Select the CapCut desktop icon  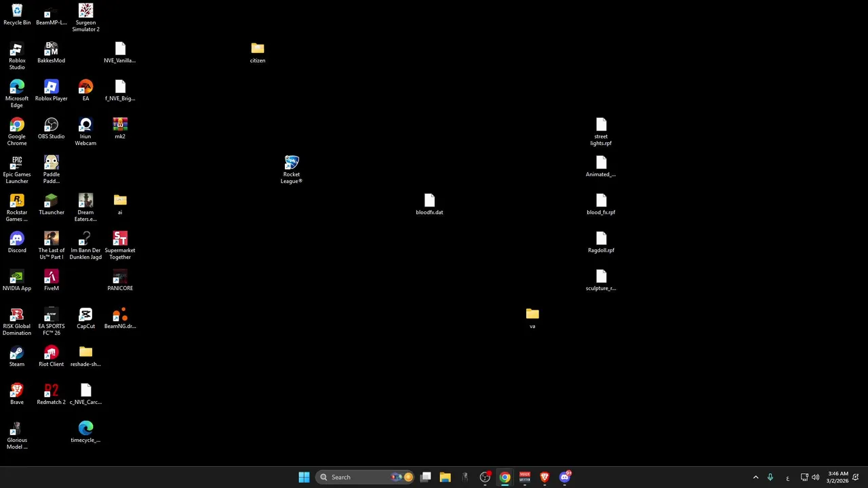85,319
